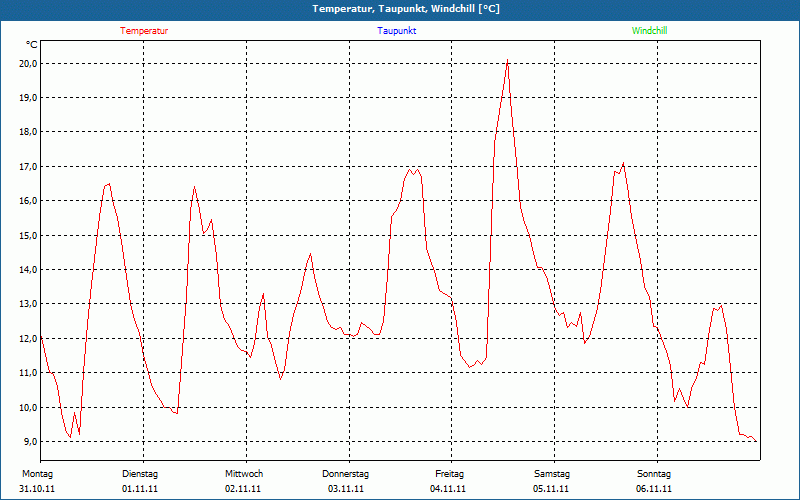Click the 19,0 y-axis value

click(x=28, y=98)
